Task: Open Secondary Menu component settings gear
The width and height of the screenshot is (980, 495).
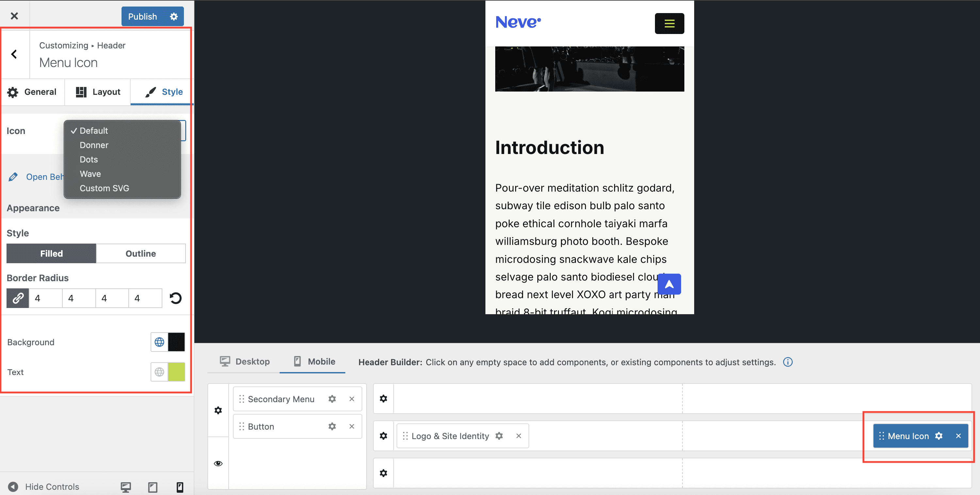Action: pyautogui.click(x=332, y=399)
